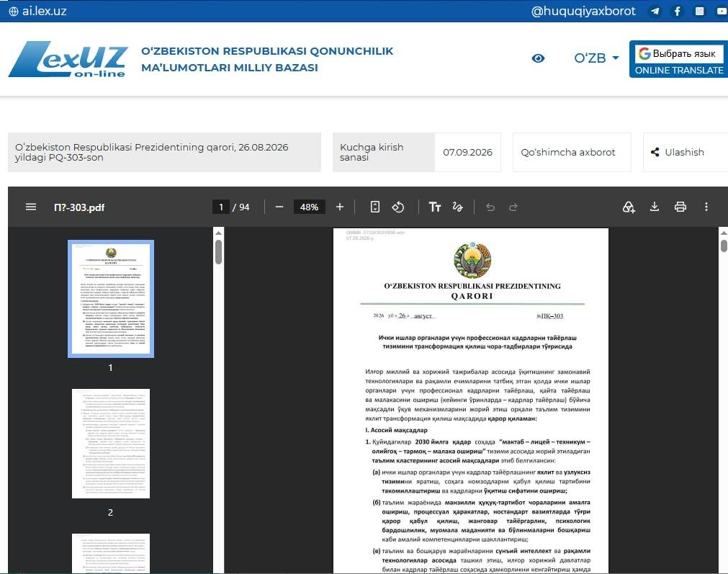Click the '/ 94' total pages text
Viewport: 728px width, 574px height.
[241, 207]
